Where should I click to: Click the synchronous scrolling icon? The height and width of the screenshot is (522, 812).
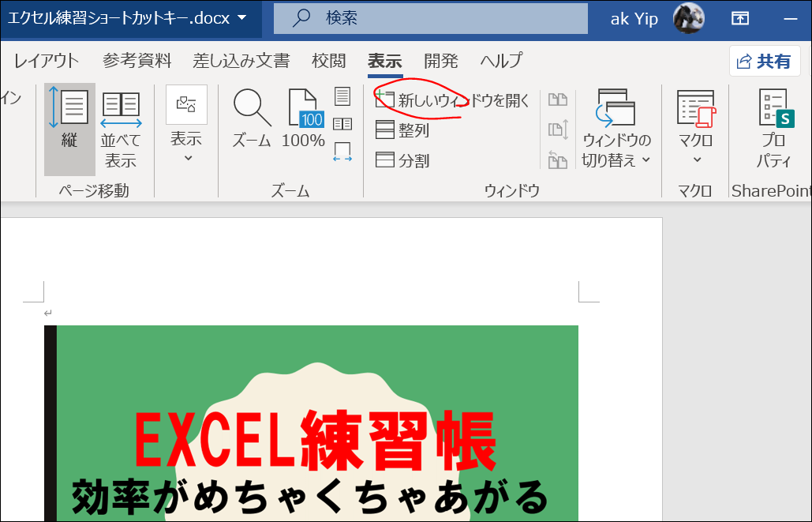pos(558,129)
